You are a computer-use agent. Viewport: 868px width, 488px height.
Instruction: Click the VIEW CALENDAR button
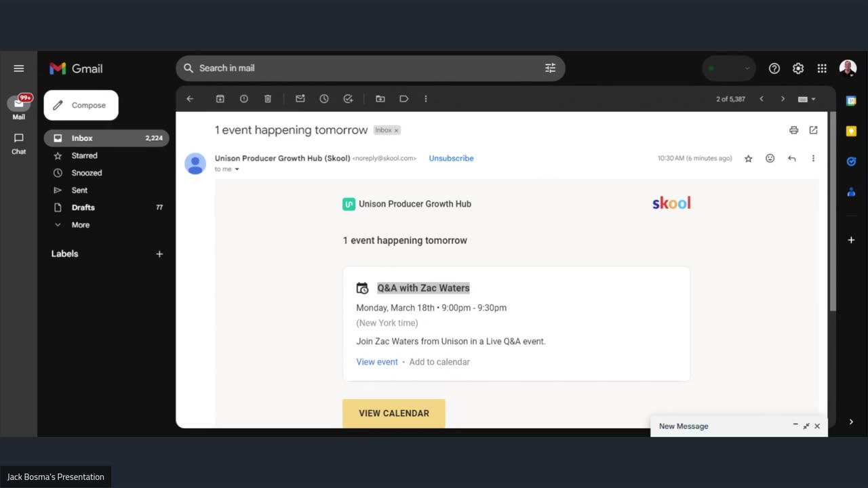coord(394,413)
